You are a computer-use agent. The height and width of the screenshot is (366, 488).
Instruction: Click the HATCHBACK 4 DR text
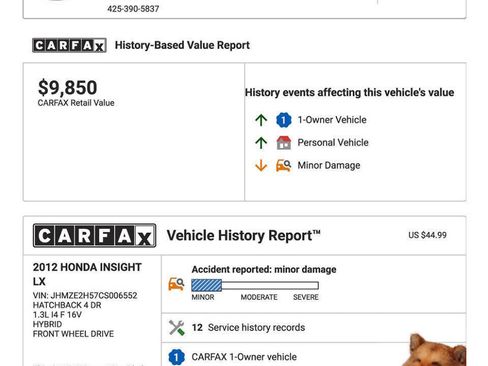(x=67, y=305)
